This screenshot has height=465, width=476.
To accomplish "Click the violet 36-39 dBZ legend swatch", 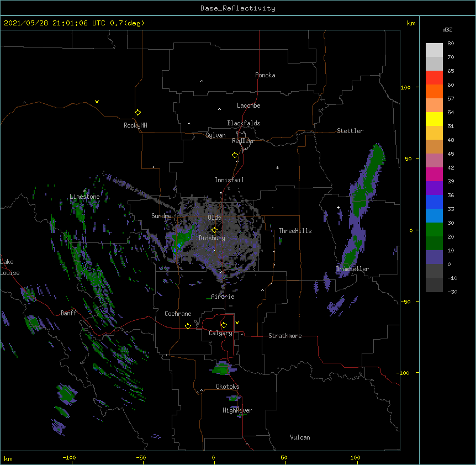I will [x=434, y=188].
